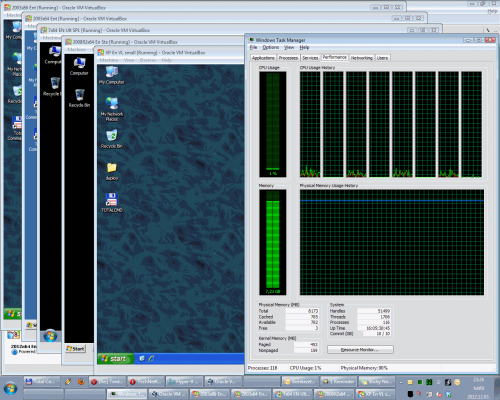The height and width of the screenshot is (400, 500).
Task: Click the Kernel Memory Paged value
Action: coord(314,345)
